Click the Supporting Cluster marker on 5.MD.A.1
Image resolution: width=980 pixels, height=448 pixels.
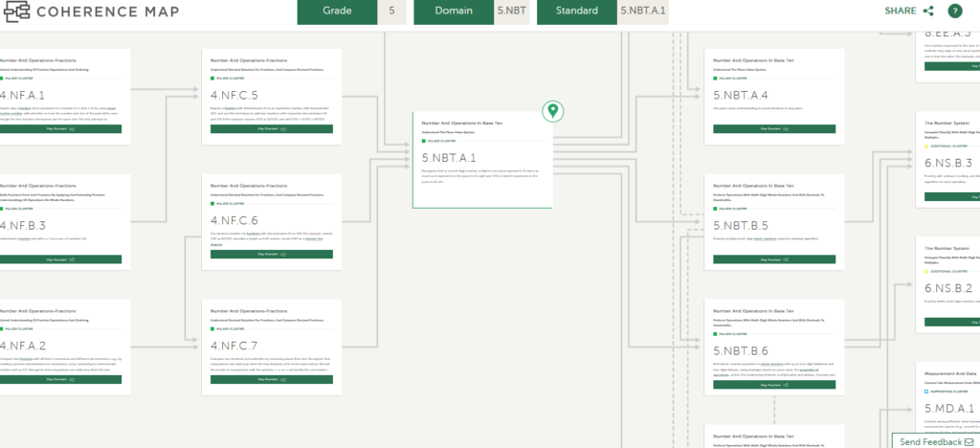926,392
